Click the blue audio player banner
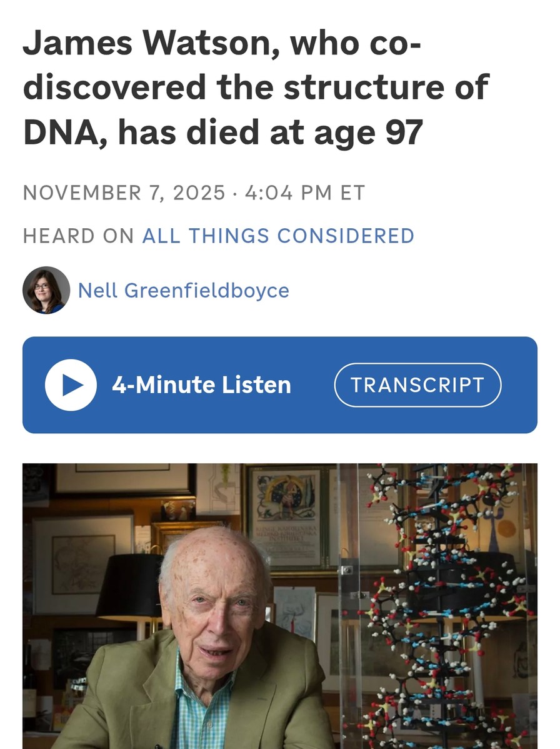The height and width of the screenshot is (749, 560). pyautogui.click(x=280, y=385)
